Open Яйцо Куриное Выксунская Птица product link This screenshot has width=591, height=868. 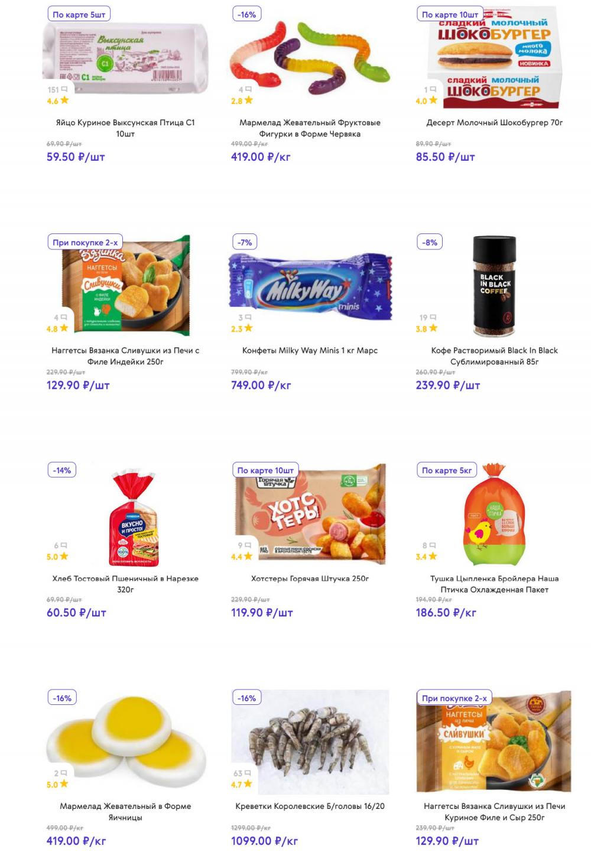pos(125,128)
